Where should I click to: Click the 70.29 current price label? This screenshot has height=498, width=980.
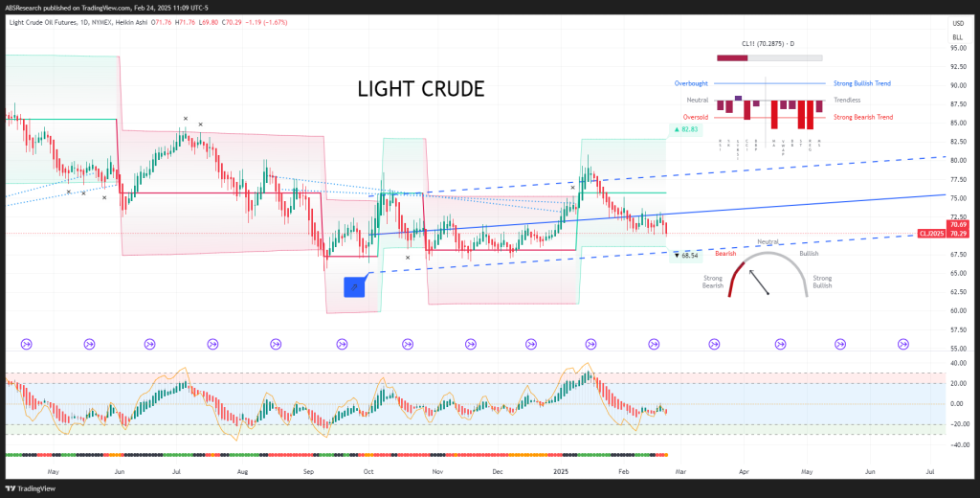pos(958,234)
